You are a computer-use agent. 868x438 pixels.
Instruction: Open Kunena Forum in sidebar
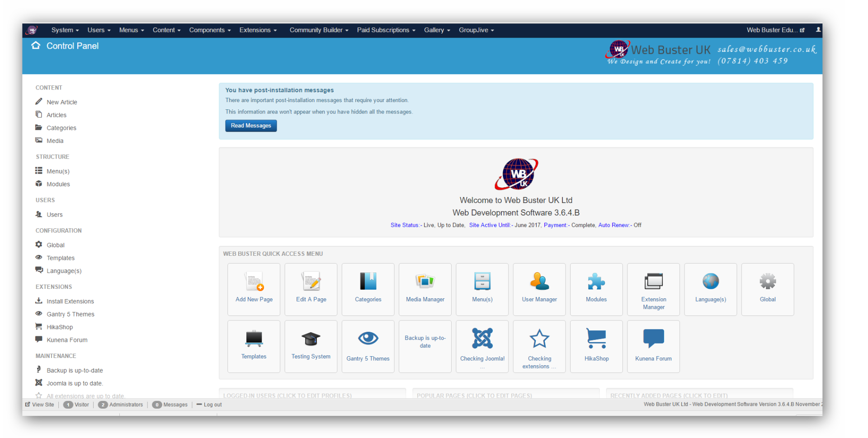(x=67, y=339)
